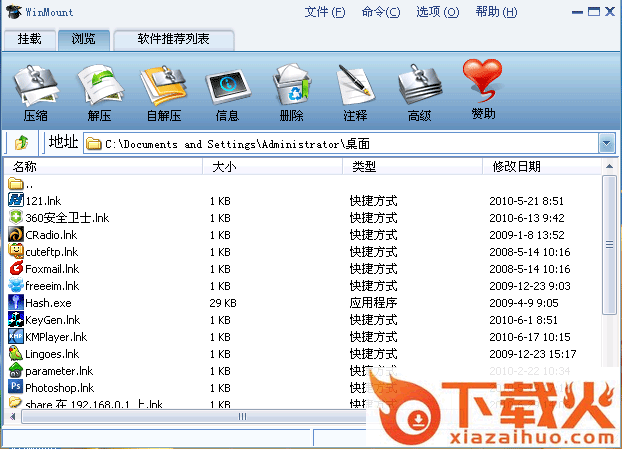Viewport: 622px width, 449px height.
Task: Click the 地址 address label
Action: tap(63, 142)
